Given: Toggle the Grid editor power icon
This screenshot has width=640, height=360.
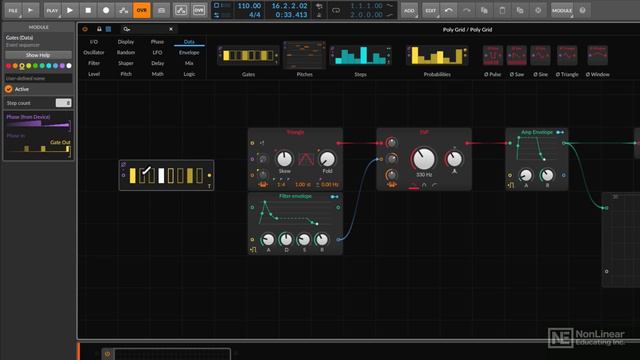Looking at the screenshot, I should pyautogui.click(x=85, y=29).
